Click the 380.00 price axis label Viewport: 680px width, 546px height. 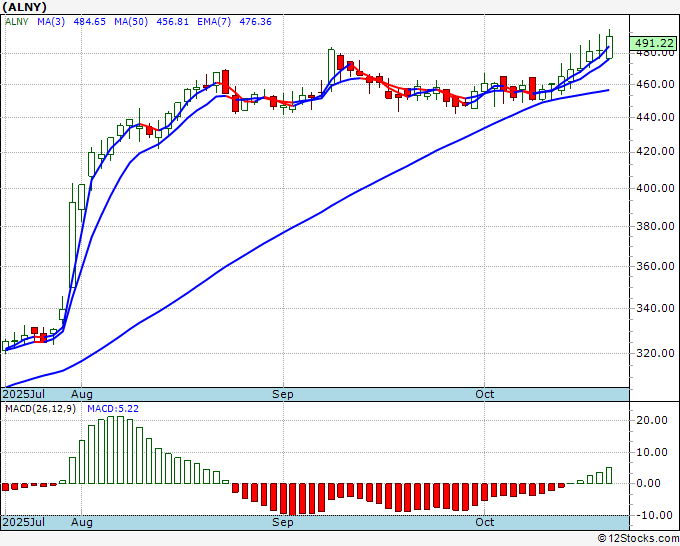(x=655, y=226)
